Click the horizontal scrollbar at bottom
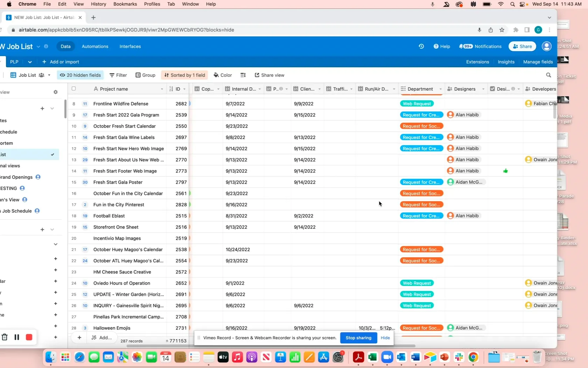Viewport: 588px width, 368px height. [x=271, y=346]
